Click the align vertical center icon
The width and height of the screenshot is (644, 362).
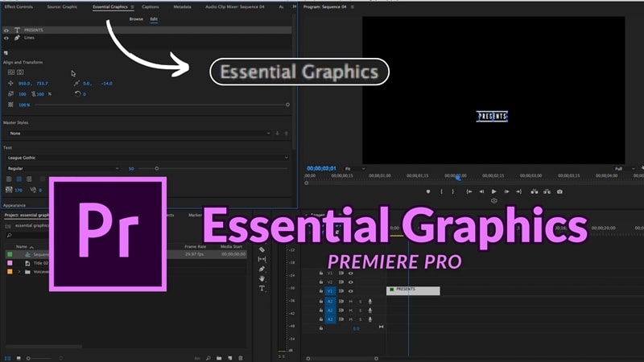[11, 72]
